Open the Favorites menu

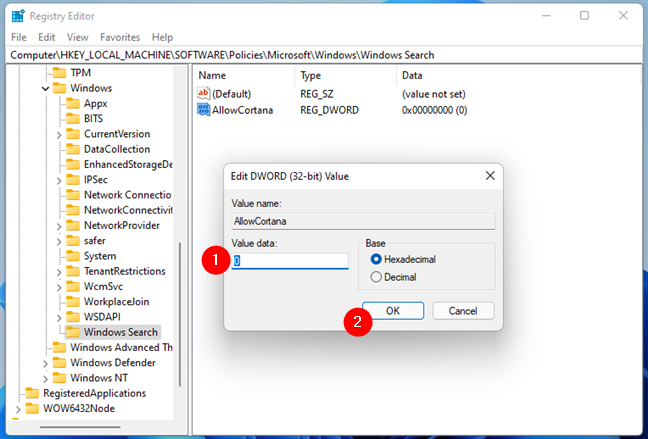[120, 37]
